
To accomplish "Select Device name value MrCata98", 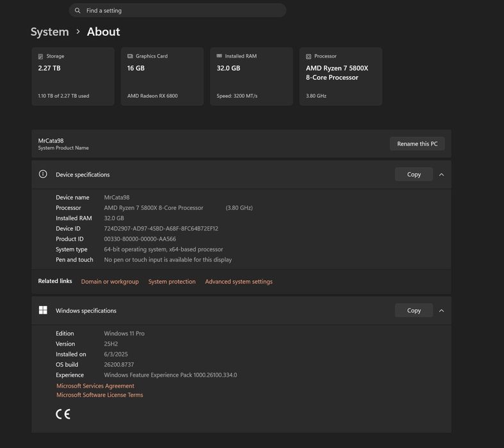I will click(117, 198).
